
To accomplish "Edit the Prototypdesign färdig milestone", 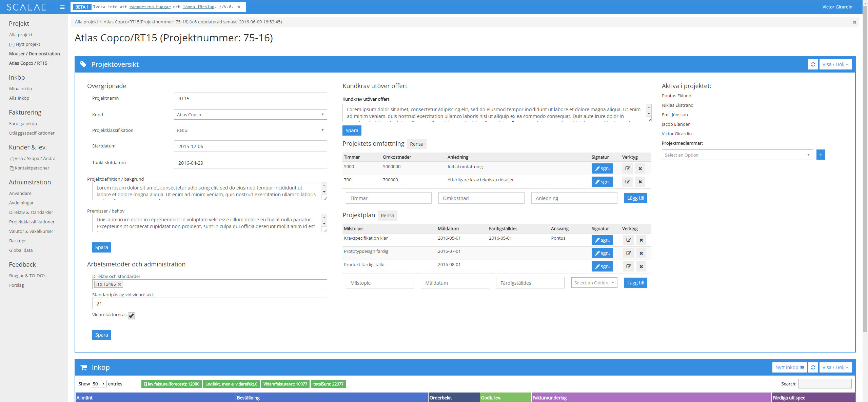I will pos(629,253).
